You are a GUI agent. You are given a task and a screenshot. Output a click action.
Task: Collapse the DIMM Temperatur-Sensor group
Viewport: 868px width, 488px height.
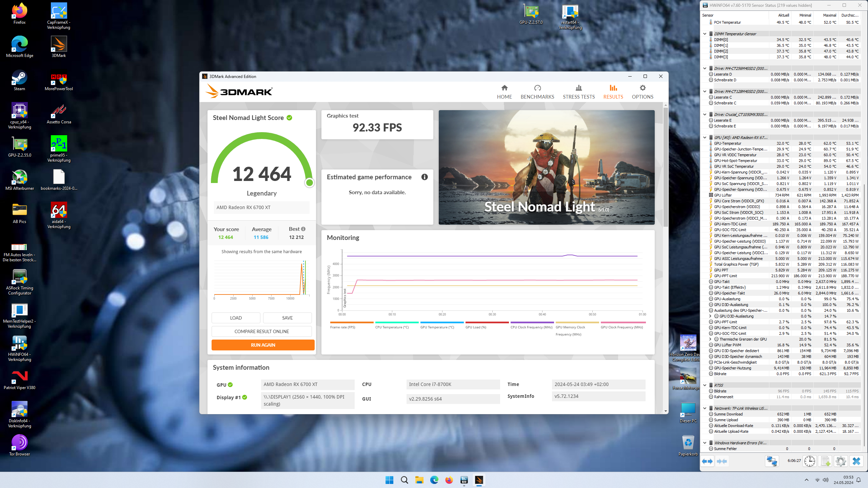(705, 34)
